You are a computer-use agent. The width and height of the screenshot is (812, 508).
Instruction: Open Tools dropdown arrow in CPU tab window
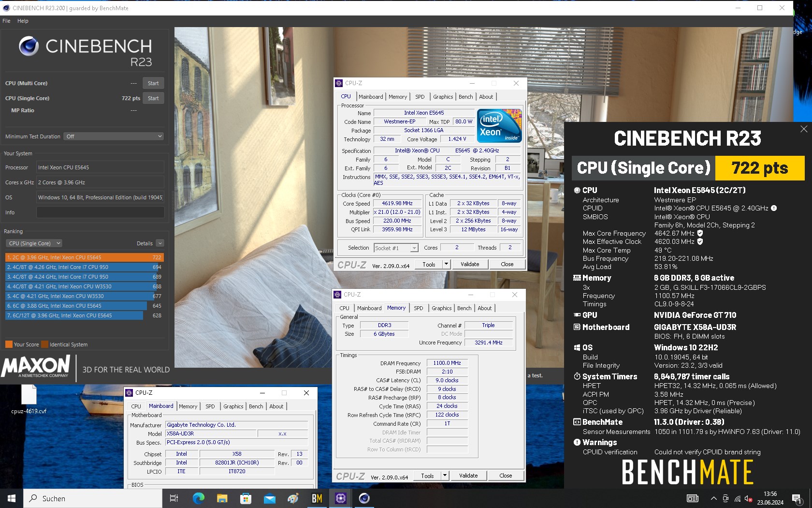coord(446,264)
